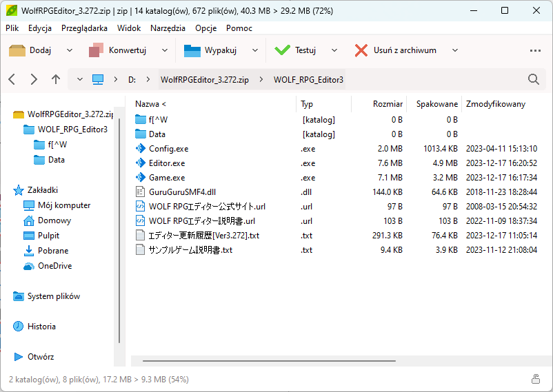Click the WOLF_RPG_Editor3 breadcrumb segment

click(308, 80)
